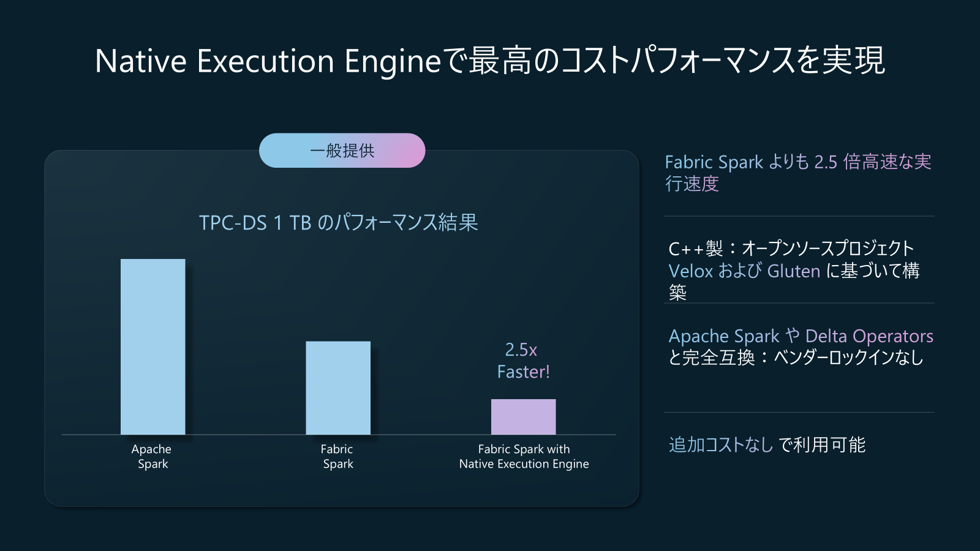Select the Fabric Spark bar

[x=338, y=388]
